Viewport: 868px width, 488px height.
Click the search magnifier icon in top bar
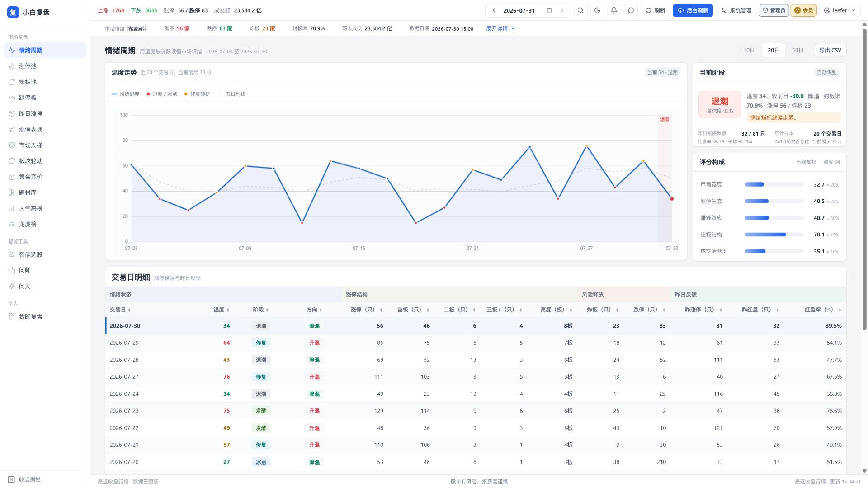tap(580, 10)
